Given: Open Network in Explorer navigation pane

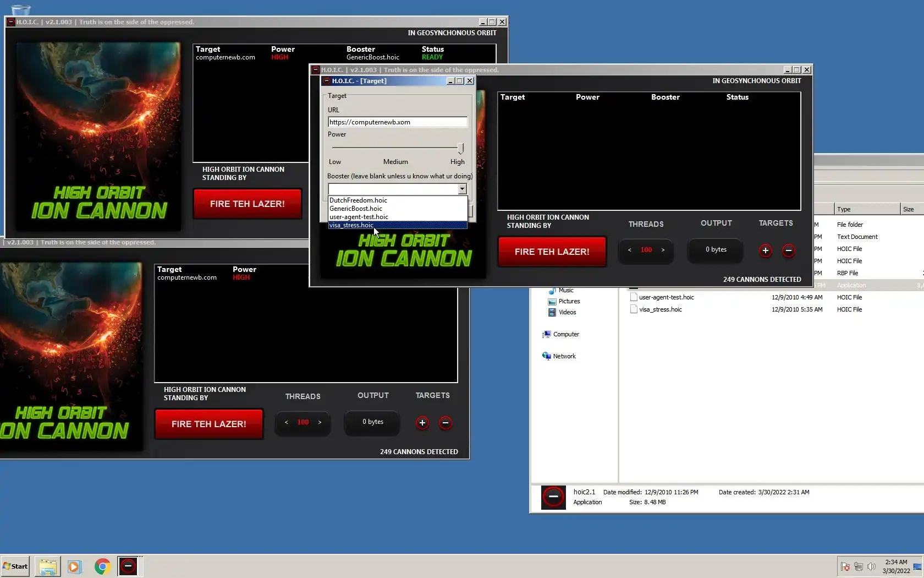Looking at the screenshot, I should [x=564, y=356].
